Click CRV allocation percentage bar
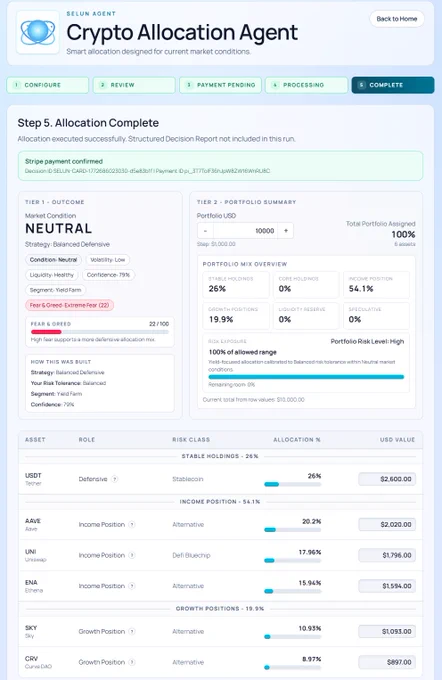The height and width of the screenshot is (680, 442). tap(293, 668)
